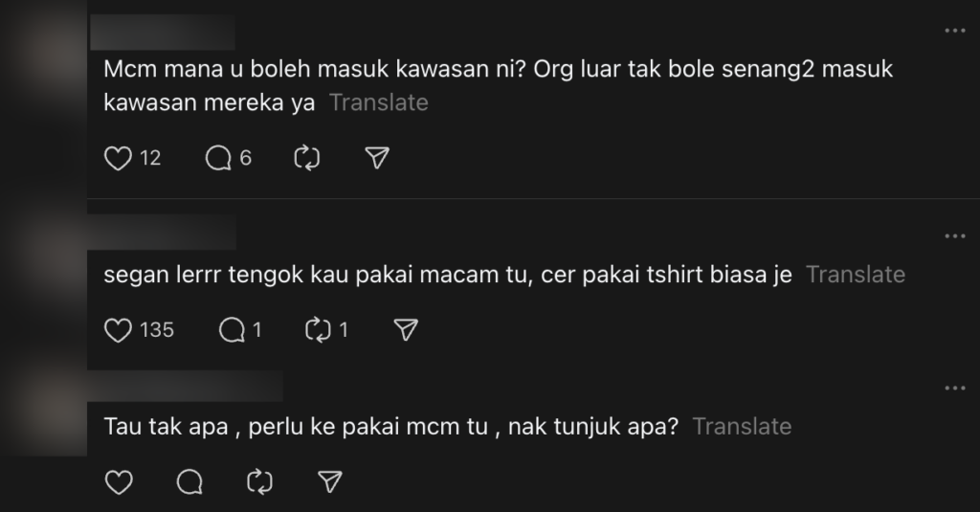This screenshot has width=980, height=512.
Task: Open more options for 'Tau tak apa' comment
Action: coord(954,389)
